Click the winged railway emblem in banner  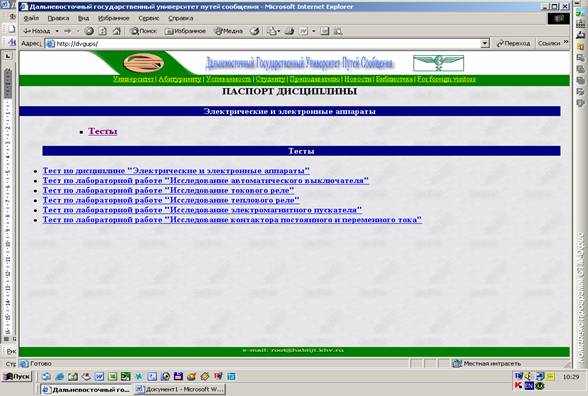(x=438, y=63)
